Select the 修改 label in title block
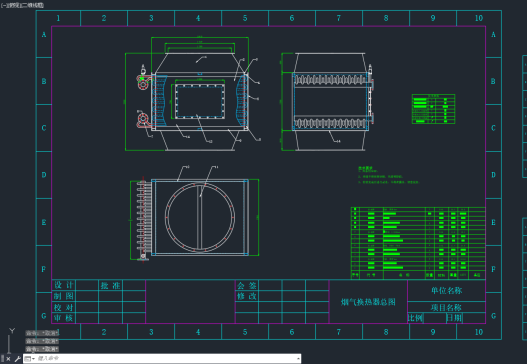The width and height of the screenshot is (527, 364). coord(247,296)
